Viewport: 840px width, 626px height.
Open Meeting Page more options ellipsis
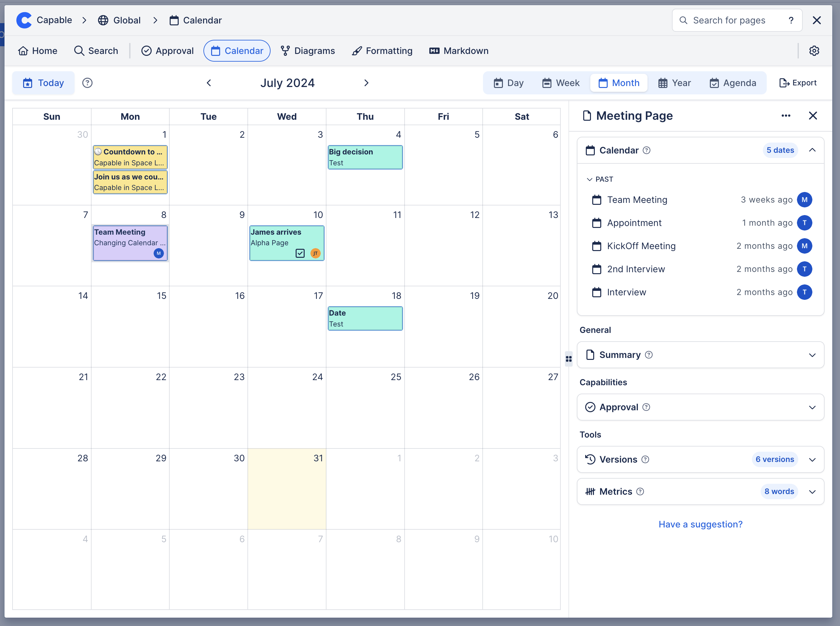click(786, 116)
